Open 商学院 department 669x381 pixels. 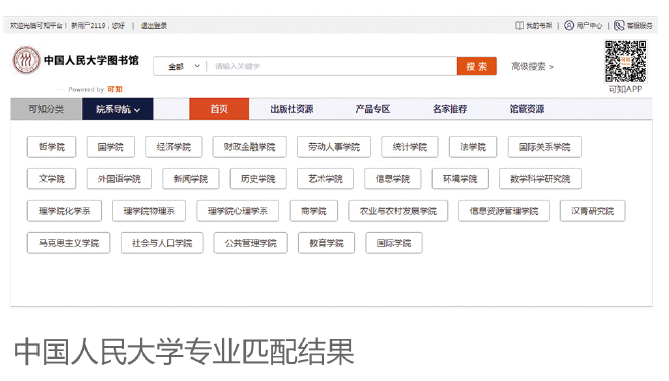coord(314,211)
